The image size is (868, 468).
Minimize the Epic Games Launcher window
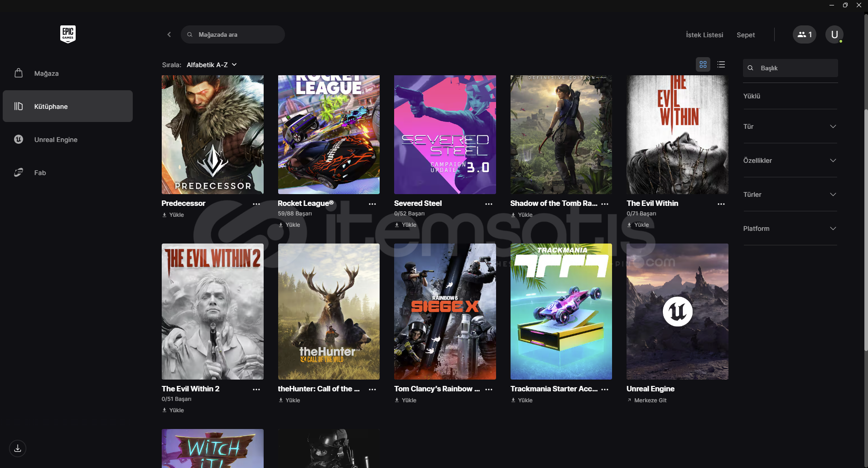tap(832, 5)
